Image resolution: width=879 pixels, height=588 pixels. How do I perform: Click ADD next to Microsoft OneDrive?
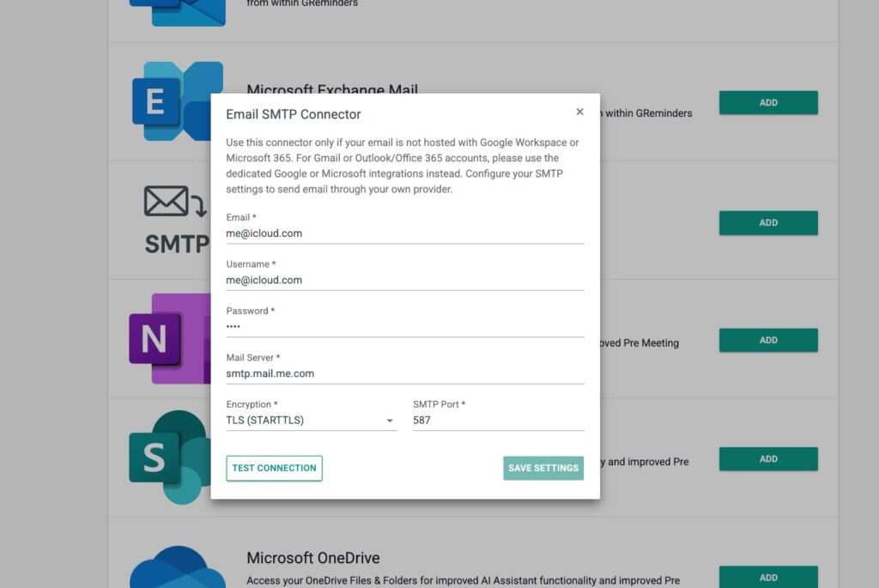(768, 577)
